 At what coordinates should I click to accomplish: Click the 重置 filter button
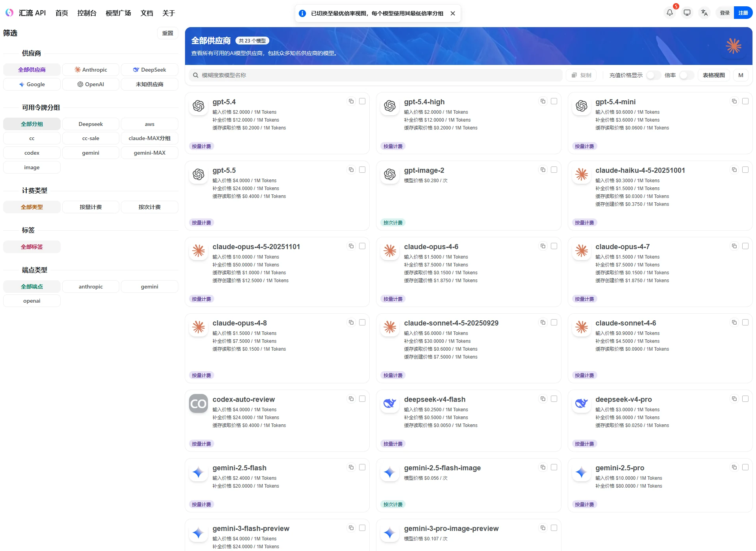168,33
